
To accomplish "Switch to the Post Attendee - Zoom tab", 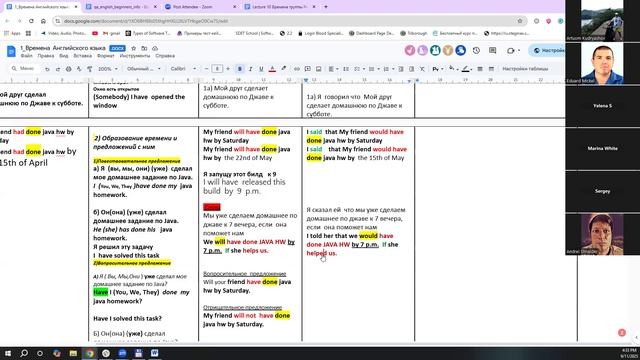I will (200, 7).
